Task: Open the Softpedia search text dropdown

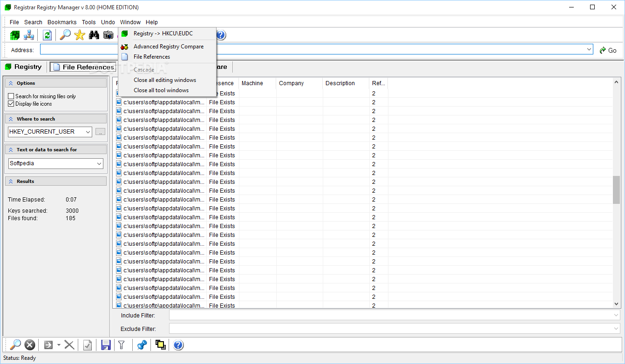Action: pyautogui.click(x=99, y=164)
